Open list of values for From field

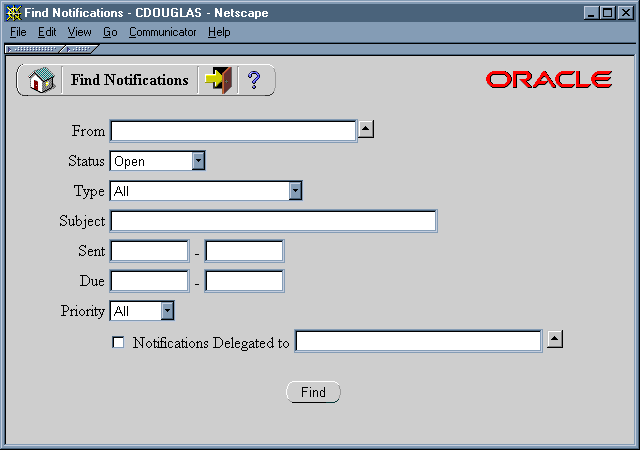366,128
